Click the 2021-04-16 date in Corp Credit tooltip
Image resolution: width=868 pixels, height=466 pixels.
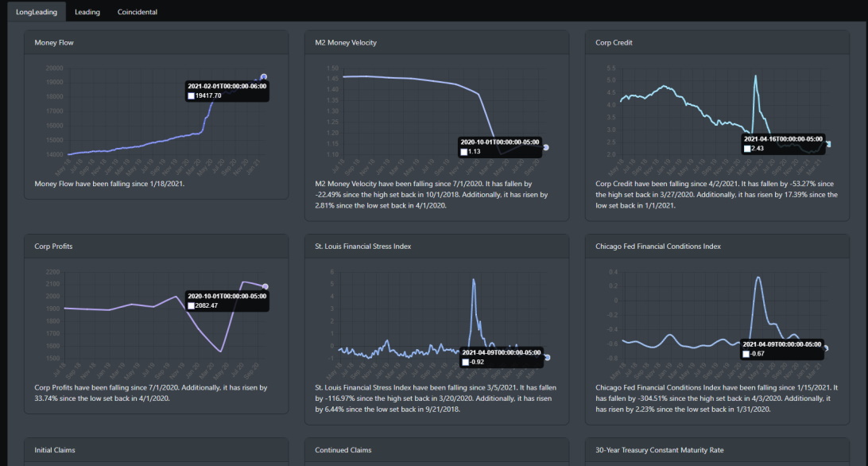[783, 139]
